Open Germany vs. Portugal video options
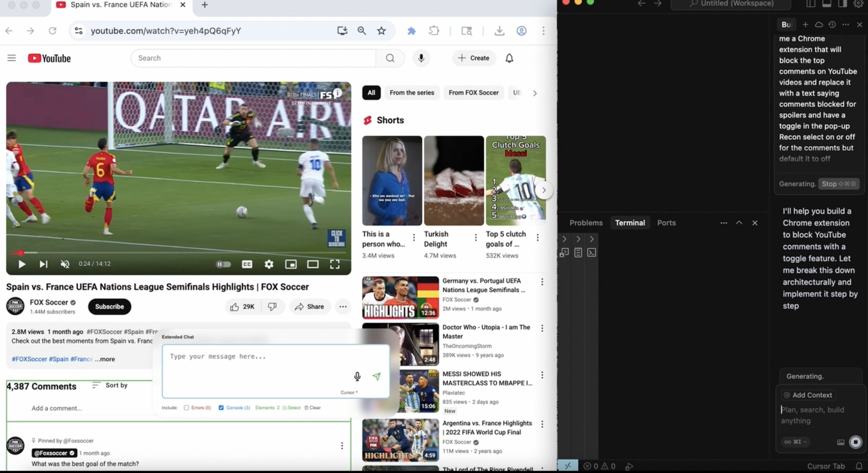This screenshot has width=868, height=473. coord(542,282)
